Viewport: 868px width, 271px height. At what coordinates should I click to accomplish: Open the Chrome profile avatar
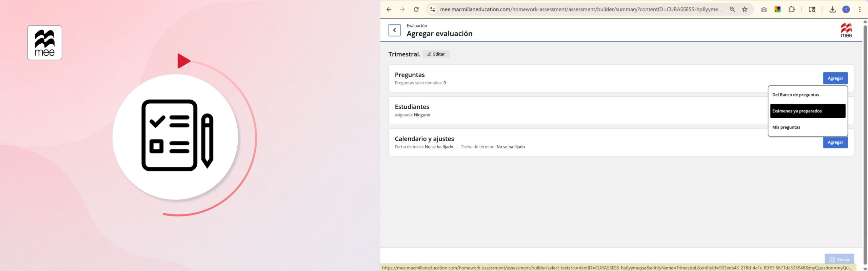(x=846, y=9)
